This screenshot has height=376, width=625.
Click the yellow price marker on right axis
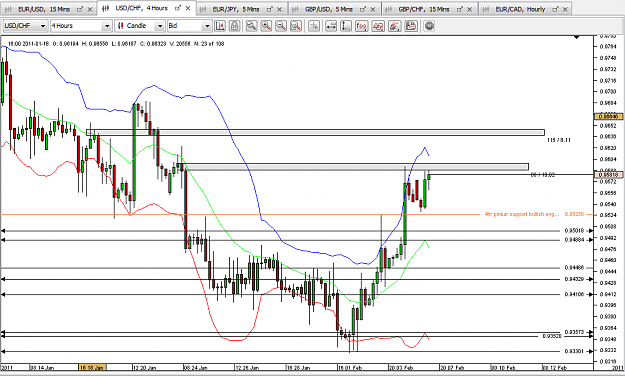608,116
